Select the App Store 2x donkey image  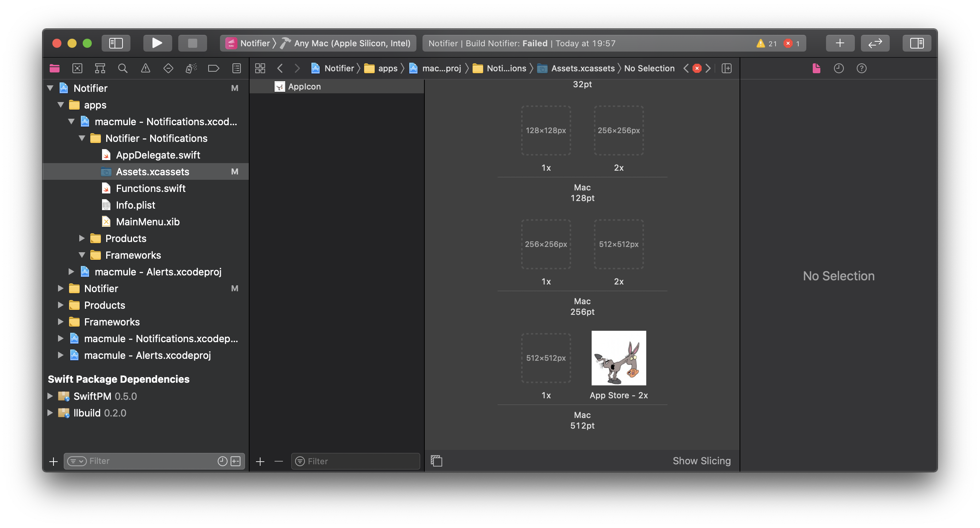(619, 358)
